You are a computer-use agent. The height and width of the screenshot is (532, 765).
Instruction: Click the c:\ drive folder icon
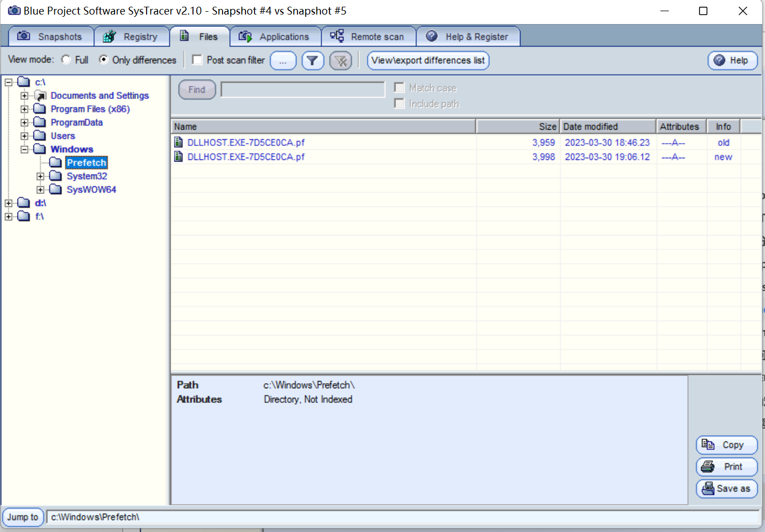coord(24,82)
